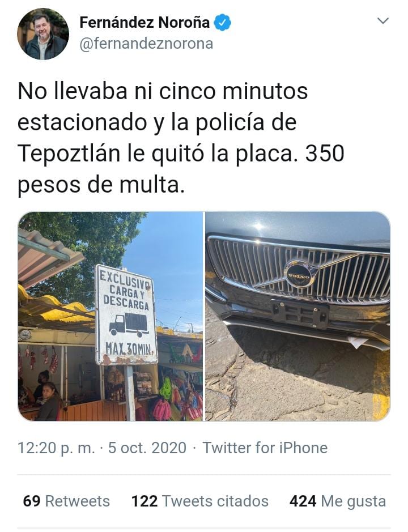View the carga y descarga sign photo
This screenshot has width=408, height=532.
[x=110, y=316]
